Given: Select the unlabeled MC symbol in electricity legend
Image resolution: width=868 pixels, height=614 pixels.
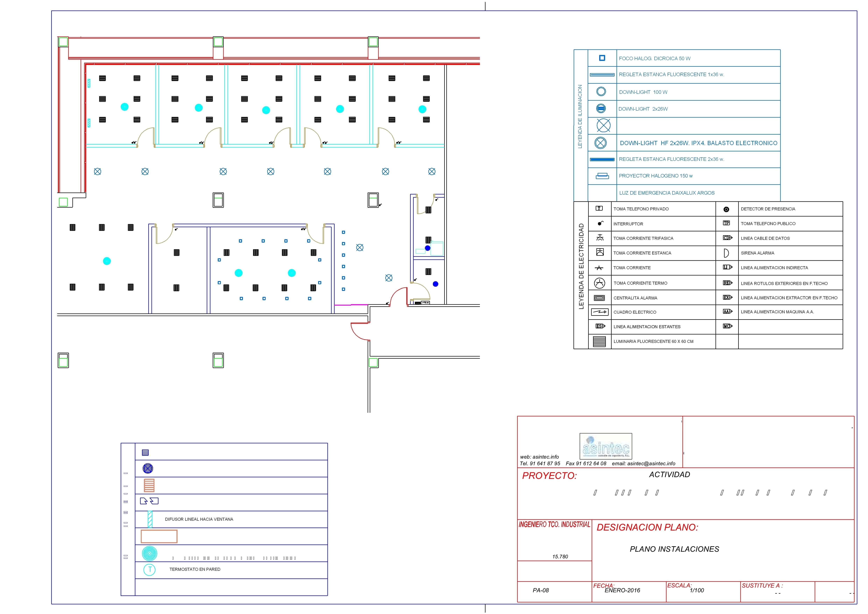Looking at the screenshot, I should pyautogui.click(x=728, y=326).
